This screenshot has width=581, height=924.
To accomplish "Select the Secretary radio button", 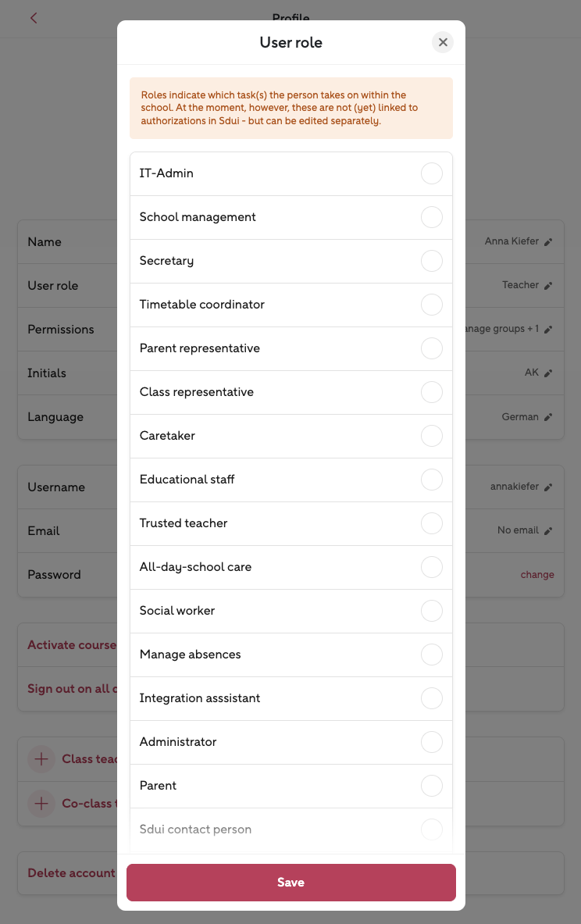I will click(x=431, y=261).
